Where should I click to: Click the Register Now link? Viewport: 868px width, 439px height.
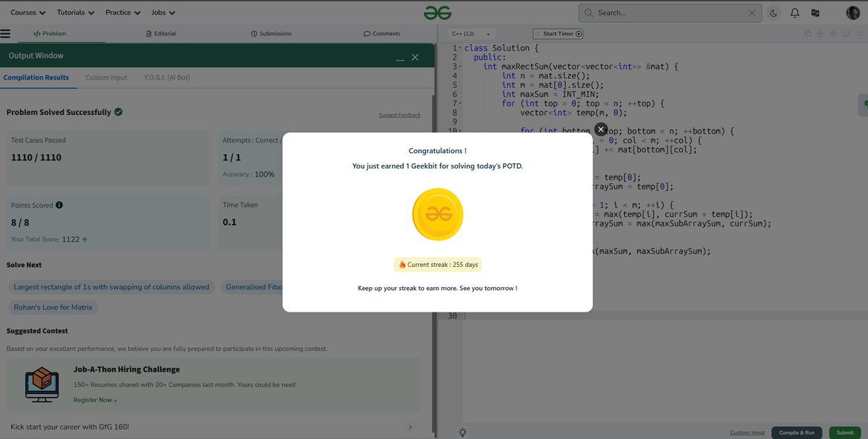(95, 400)
